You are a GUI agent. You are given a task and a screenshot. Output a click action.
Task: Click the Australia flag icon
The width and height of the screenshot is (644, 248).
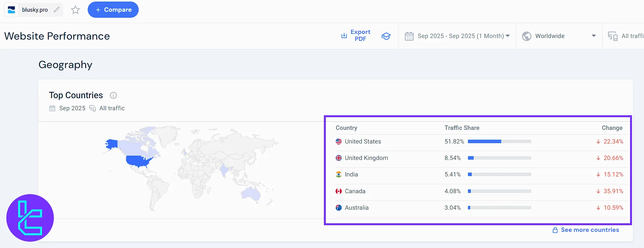(x=338, y=208)
